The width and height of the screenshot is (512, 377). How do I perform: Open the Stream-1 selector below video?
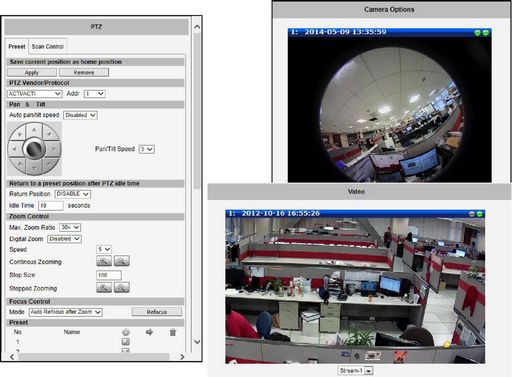click(x=355, y=370)
